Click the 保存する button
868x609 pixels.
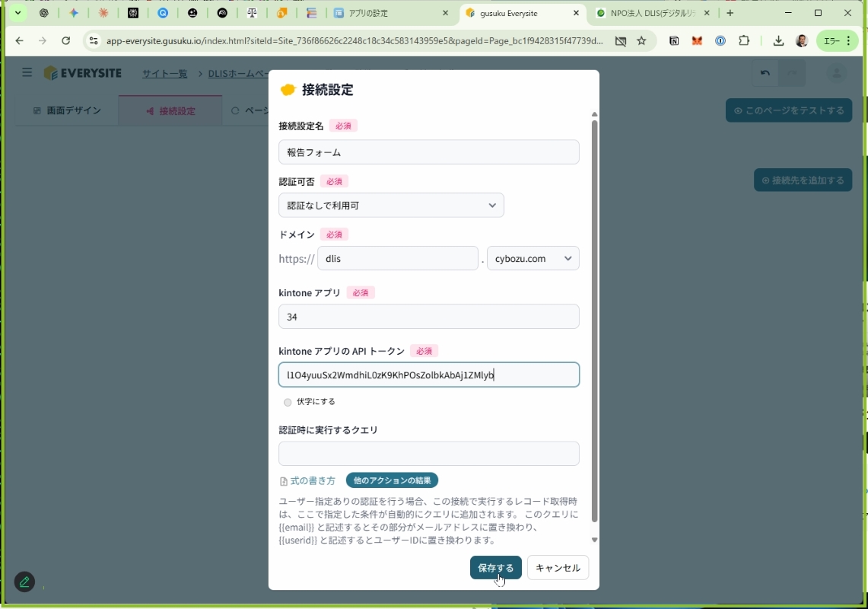[x=495, y=567]
